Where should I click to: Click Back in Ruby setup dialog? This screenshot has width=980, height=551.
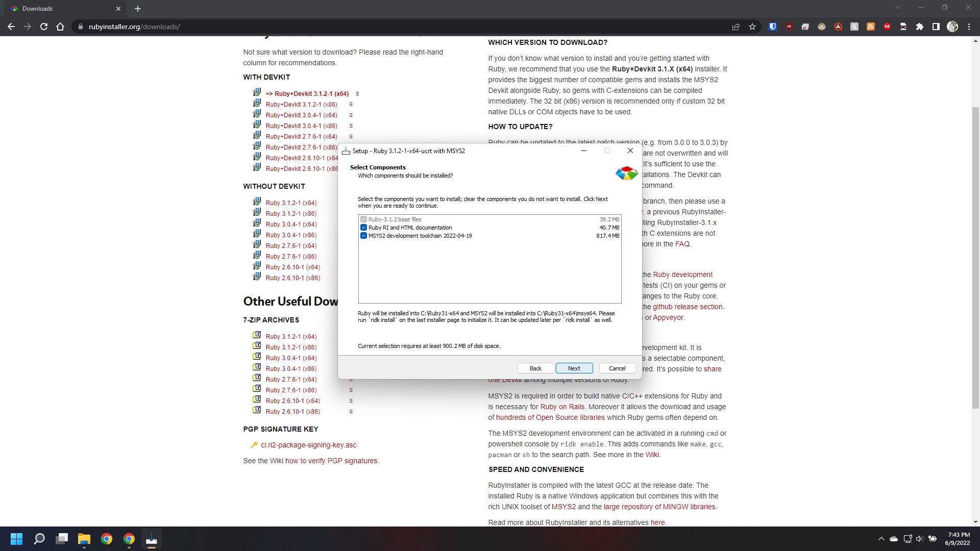[x=535, y=368]
